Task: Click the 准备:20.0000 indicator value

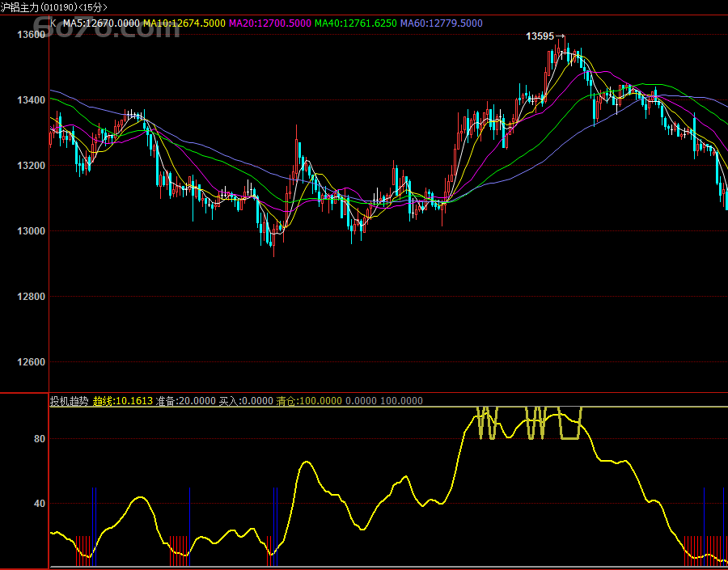Action: coord(185,401)
